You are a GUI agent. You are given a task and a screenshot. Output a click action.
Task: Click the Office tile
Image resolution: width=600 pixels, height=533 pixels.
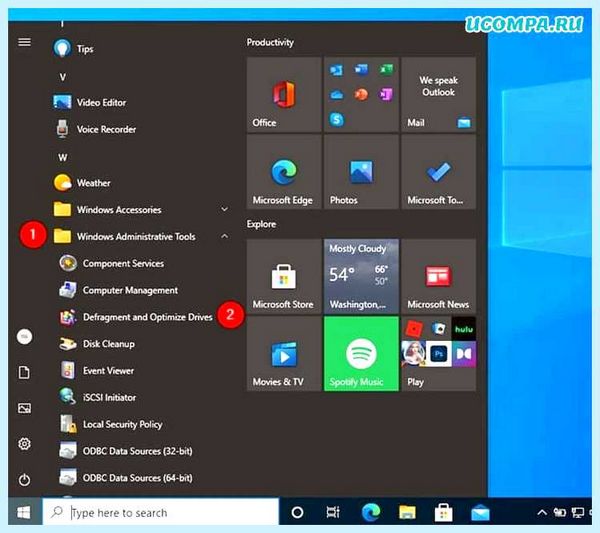(x=284, y=95)
